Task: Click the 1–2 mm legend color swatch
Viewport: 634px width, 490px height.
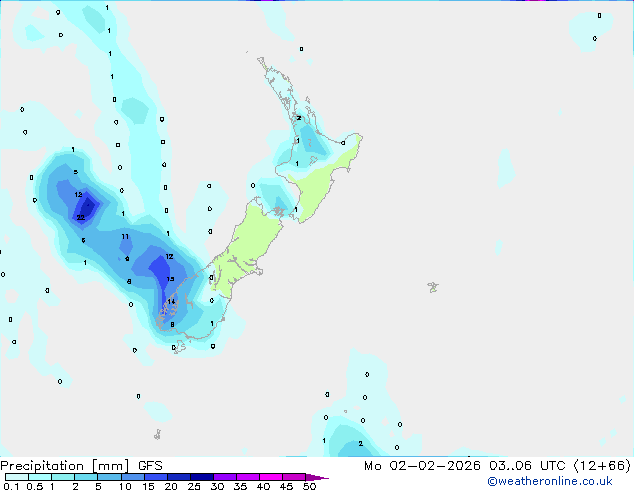Action: (x=63, y=477)
